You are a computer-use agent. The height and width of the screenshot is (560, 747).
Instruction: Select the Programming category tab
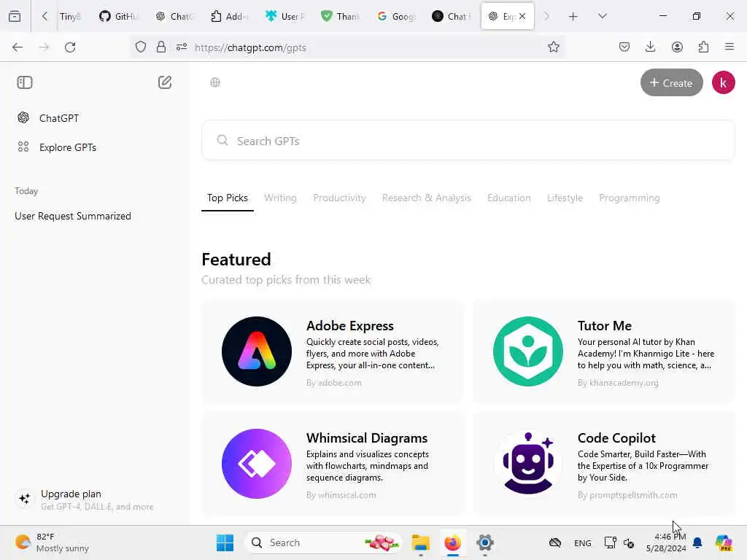pyautogui.click(x=630, y=198)
